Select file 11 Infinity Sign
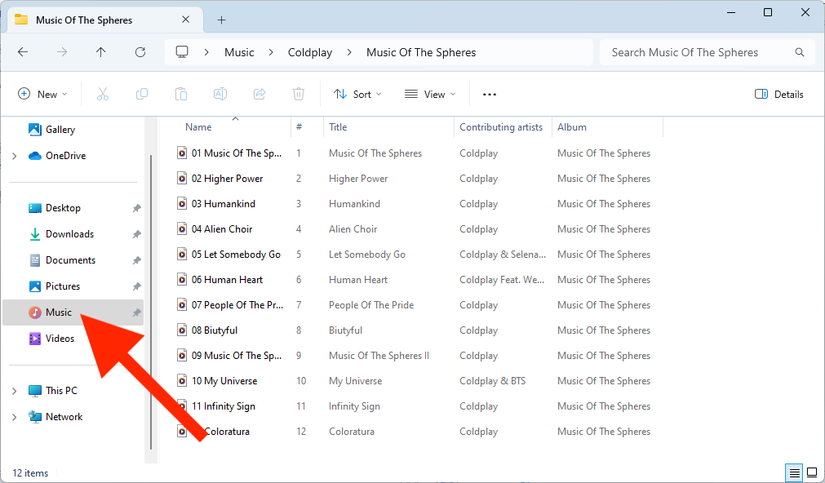Viewport: 825px width, 483px height. [x=224, y=406]
